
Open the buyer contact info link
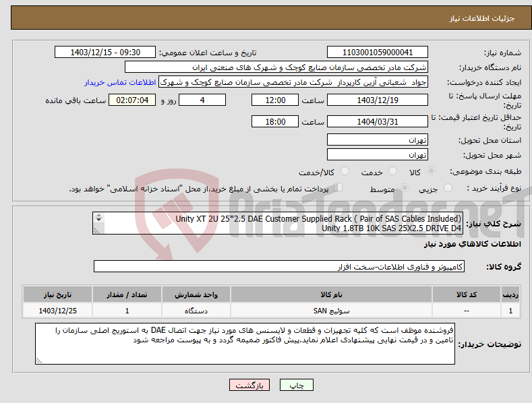(120, 82)
